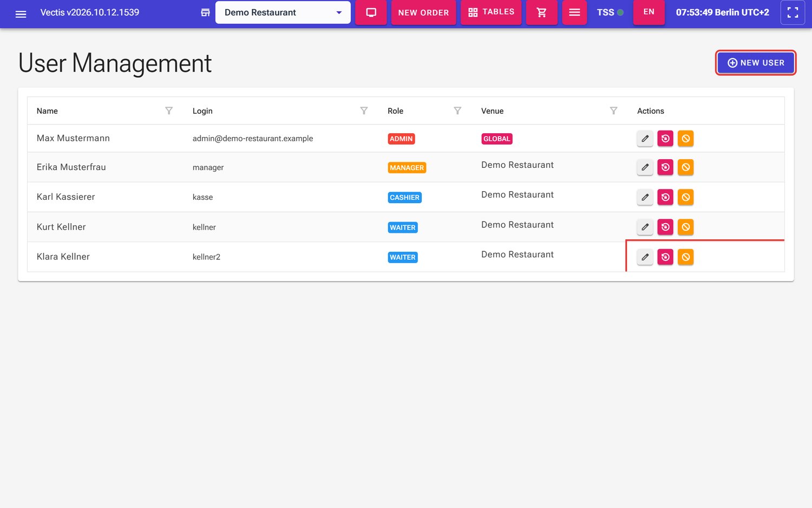Edit Karl Kassierer with pencil icon
The image size is (812, 508).
pos(645,197)
